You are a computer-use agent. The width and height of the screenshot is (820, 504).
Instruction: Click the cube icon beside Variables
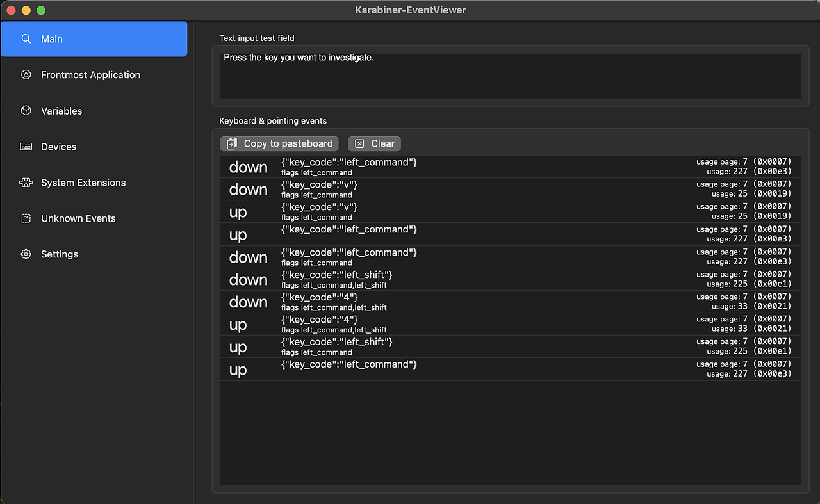coord(26,111)
